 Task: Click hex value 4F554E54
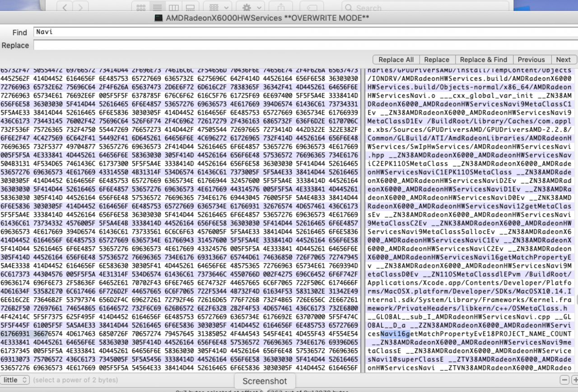343,334
